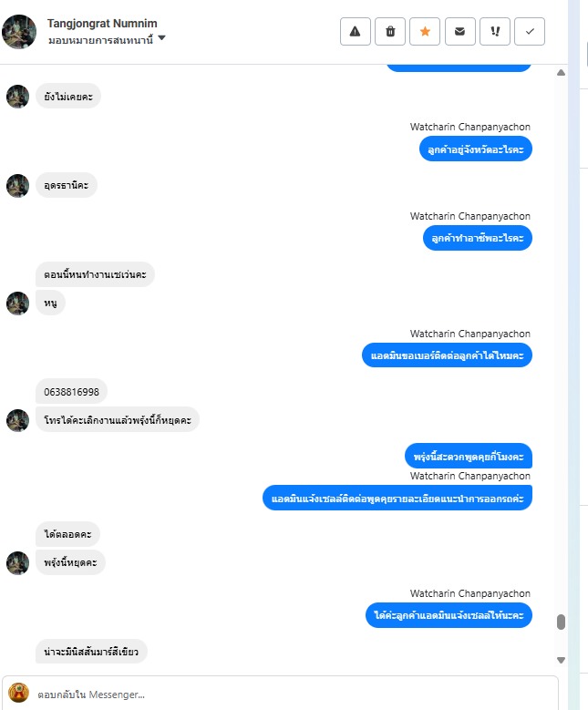This screenshot has height=710, width=588.
Task: Open conversation assignment dropdown under contact name
Action: point(107,40)
